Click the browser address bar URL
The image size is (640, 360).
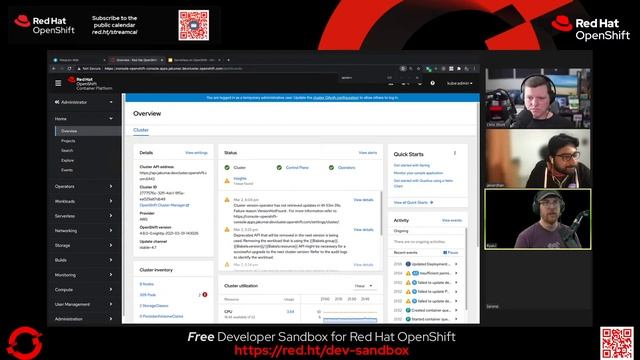(173, 69)
